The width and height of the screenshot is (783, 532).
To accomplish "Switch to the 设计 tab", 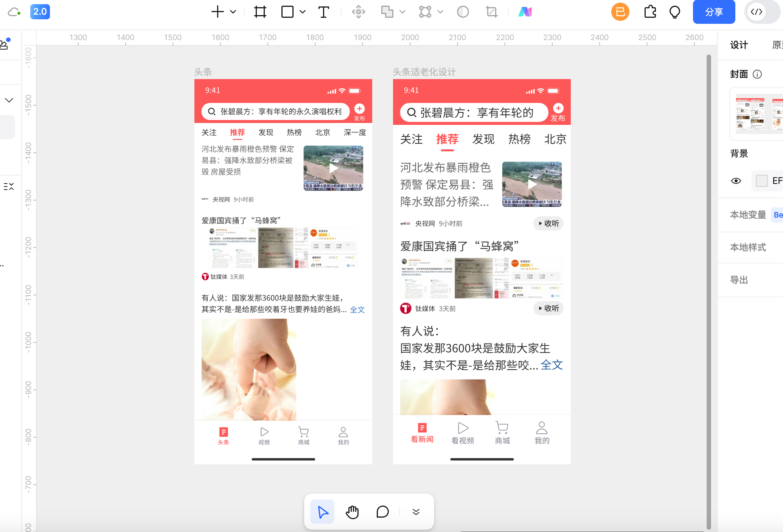I will point(739,45).
